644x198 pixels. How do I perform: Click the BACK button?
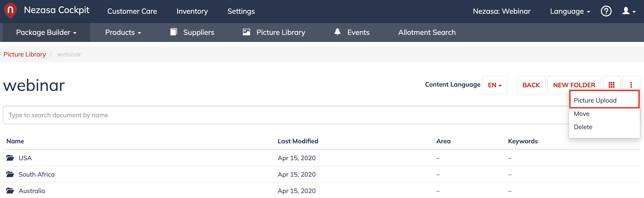click(x=531, y=85)
